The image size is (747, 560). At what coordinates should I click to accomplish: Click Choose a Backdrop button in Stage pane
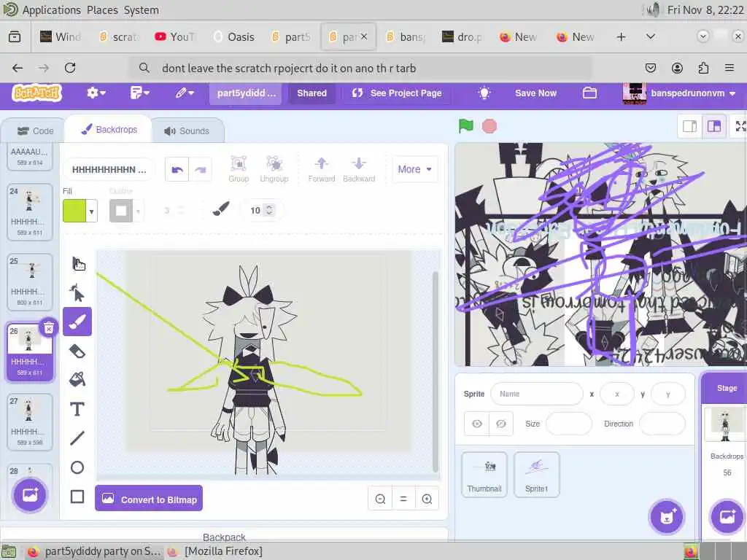(727, 517)
